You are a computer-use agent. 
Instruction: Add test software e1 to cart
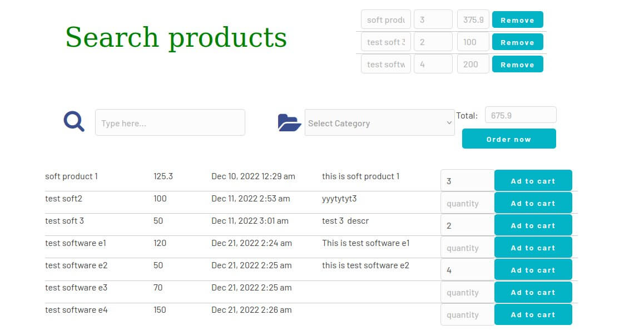point(533,248)
